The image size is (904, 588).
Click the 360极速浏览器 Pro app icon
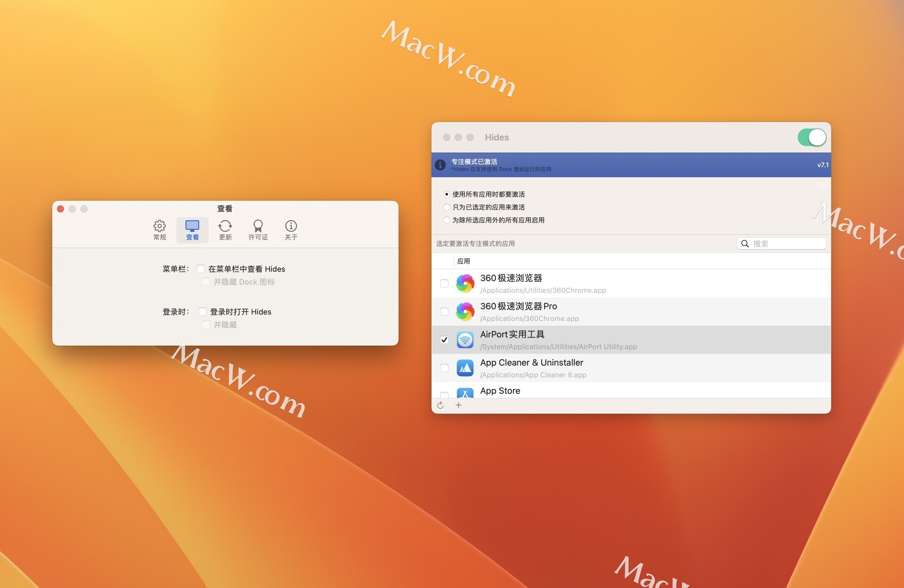pyautogui.click(x=465, y=312)
